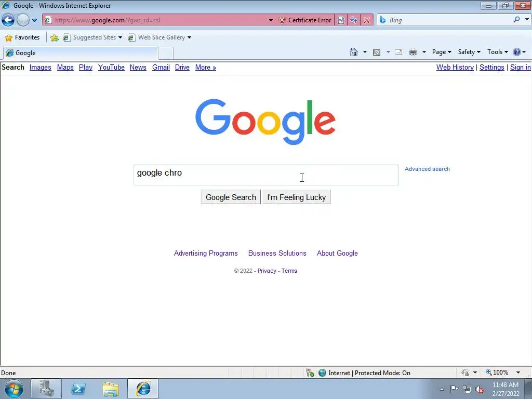Viewport: 532px width, 399px height.
Task: Open Windows Explorer from the taskbar
Action: [111, 389]
